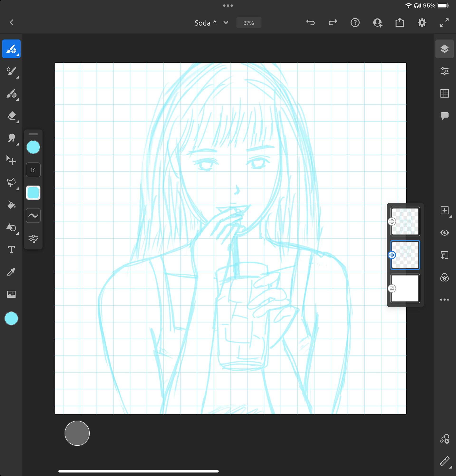
Task: Open the help menu
Action: point(355,23)
